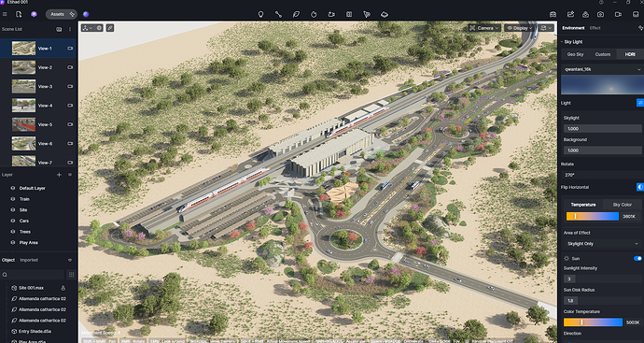Update camera for View-2 scene

(70, 67)
